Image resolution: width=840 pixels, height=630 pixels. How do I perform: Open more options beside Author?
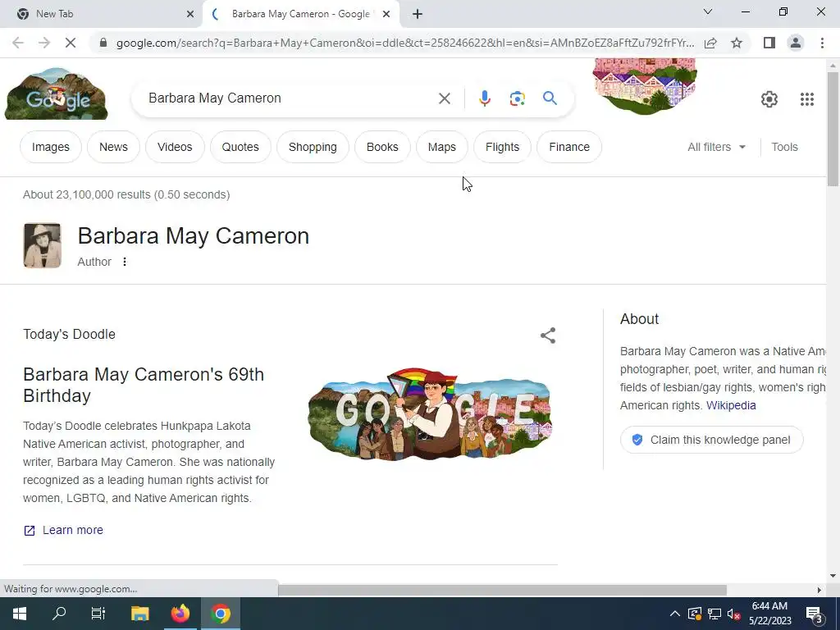[x=125, y=262]
